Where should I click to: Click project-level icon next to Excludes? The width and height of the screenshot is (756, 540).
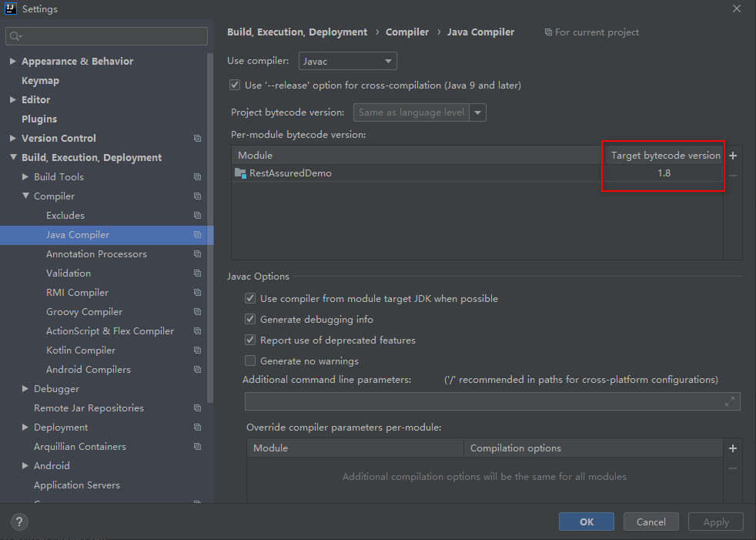pos(197,216)
